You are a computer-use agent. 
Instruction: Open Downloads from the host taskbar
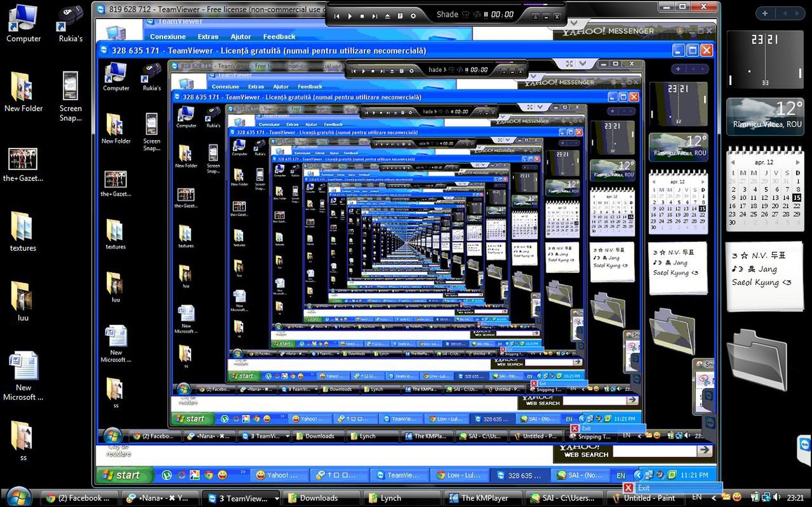[320, 498]
